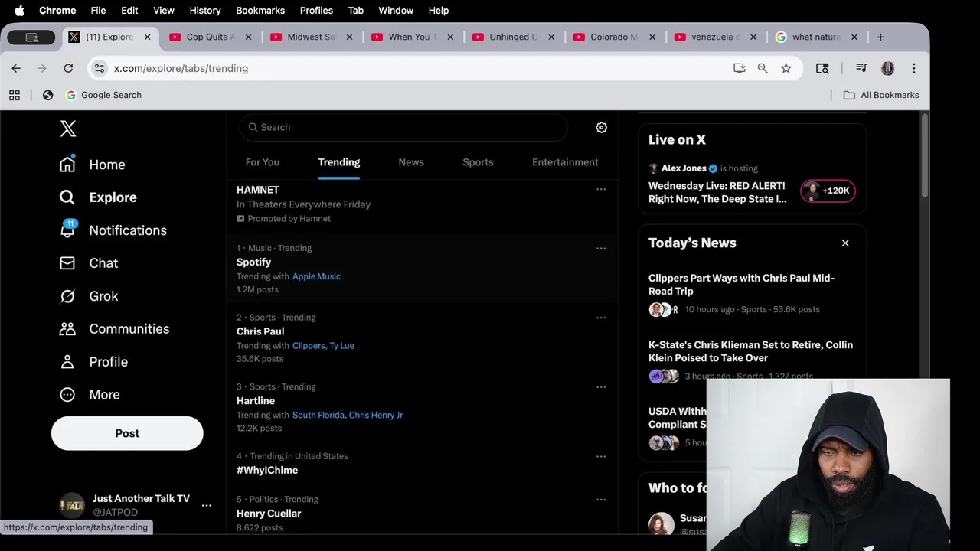Open Clippers Part Ways with Chris Paul story
The height and width of the screenshot is (551, 980).
(741, 285)
